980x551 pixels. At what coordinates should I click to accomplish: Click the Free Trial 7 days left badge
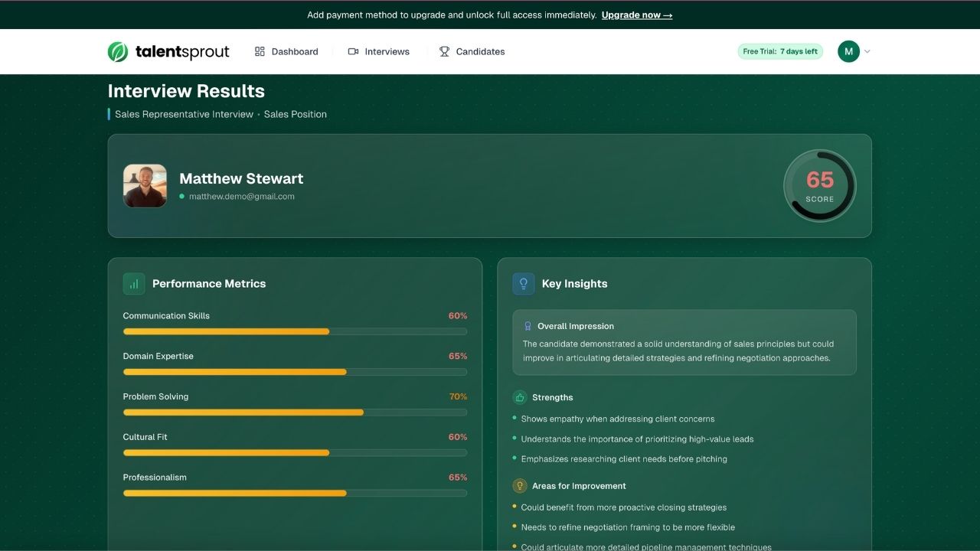click(779, 52)
